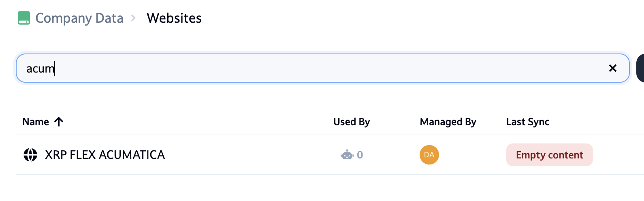Image resolution: width=644 pixels, height=201 pixels.
Task: Focus the search field containing "acum"
Action: pos(308,68)
